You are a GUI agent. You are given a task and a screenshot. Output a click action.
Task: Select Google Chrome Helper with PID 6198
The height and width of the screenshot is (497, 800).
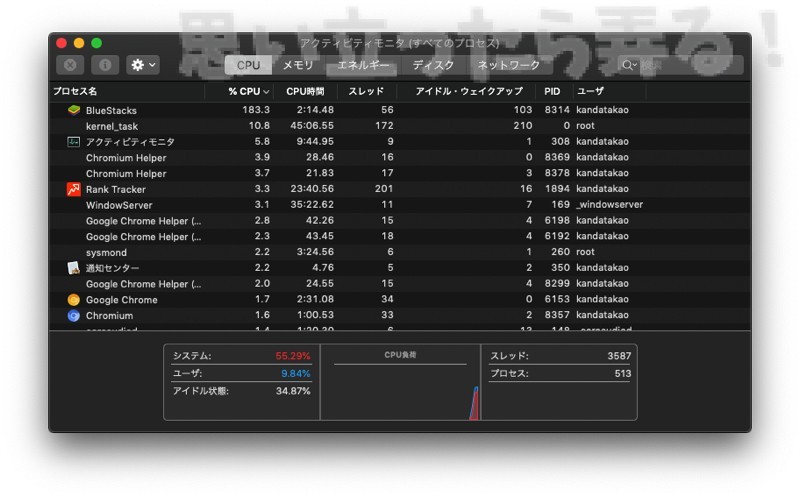(x=399, y=220)
